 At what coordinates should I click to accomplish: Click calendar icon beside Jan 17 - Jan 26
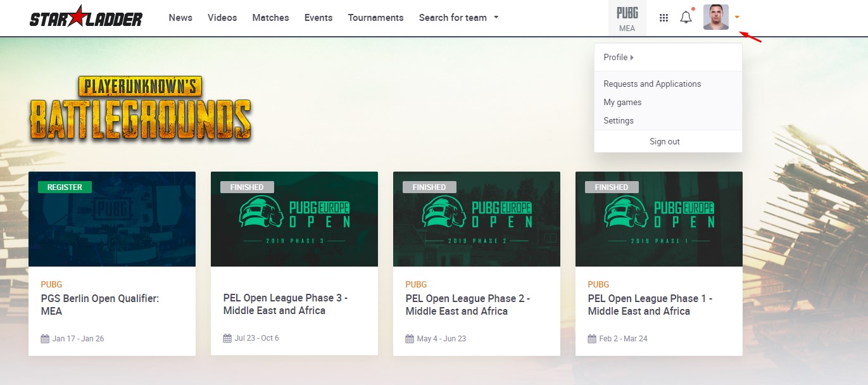pyautogui.click(x=45, y=339)
